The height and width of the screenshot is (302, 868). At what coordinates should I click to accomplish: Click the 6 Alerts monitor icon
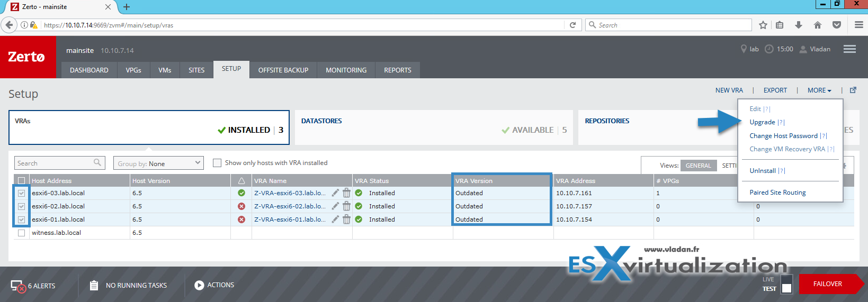click(x=18, y=286)
